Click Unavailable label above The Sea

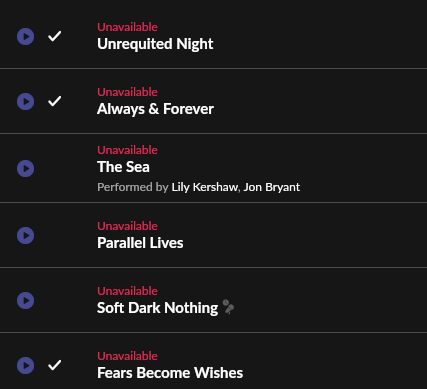click(127, 150)
